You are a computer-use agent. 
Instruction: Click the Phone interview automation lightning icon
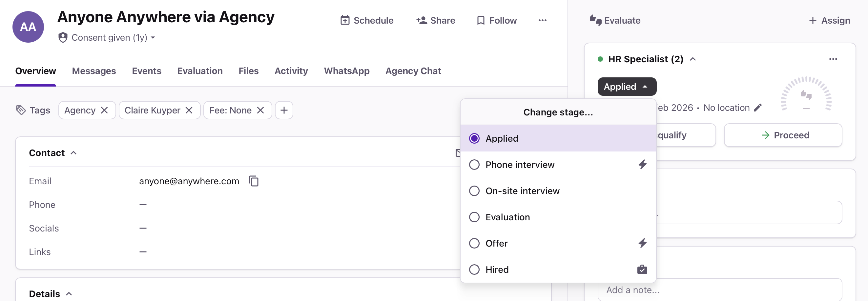click(643, 165)
